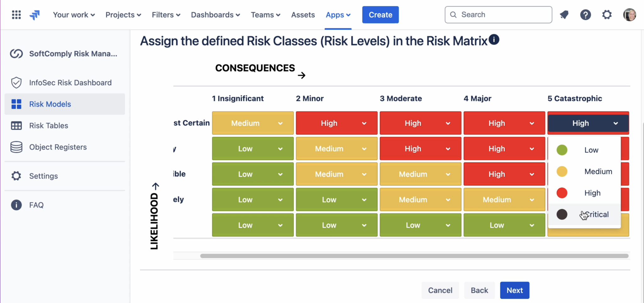Screen dimensions: 644x303
Task: Open the InfoSec Risk Dashboard
Action: click(70, 82)
